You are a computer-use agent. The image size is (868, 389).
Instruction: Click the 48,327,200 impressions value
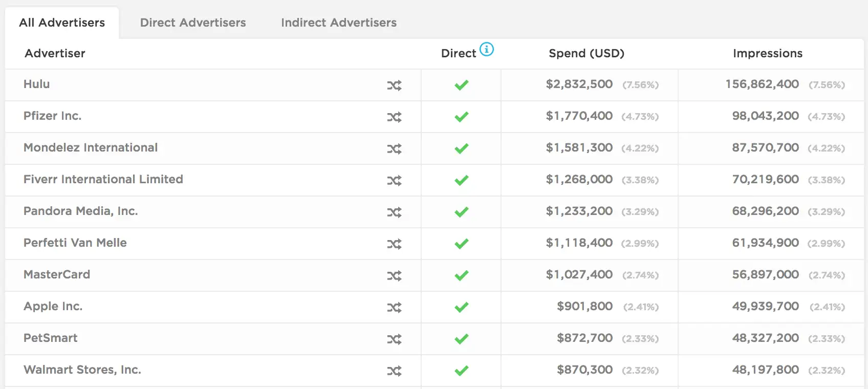766,338
